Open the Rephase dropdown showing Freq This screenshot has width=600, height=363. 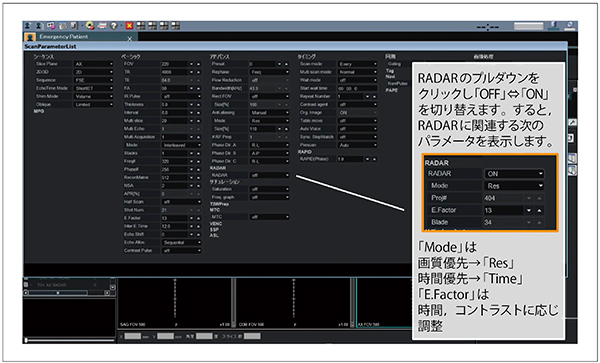(269, 72)
